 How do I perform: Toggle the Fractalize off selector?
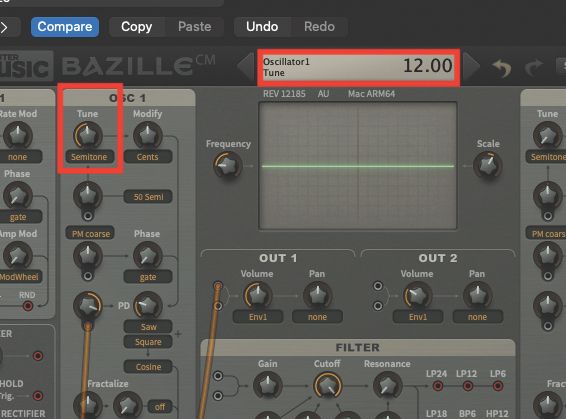coord(159,407)
